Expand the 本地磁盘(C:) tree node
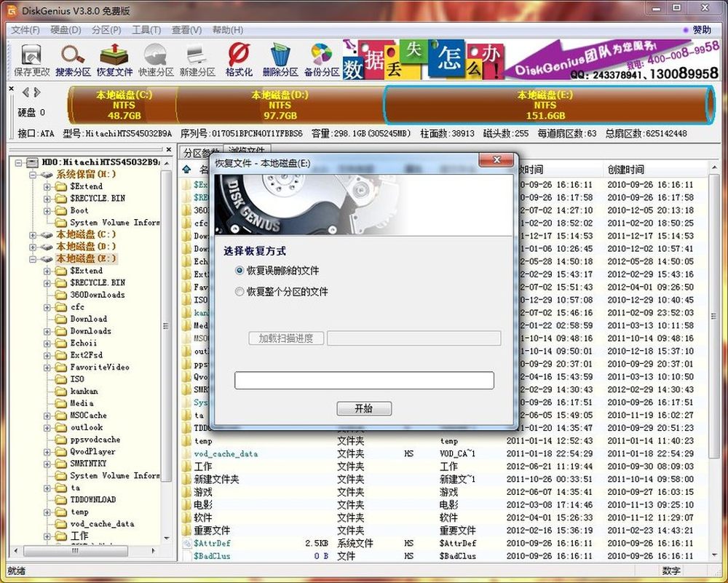728x583 pixels. click(x=33, y=234)
